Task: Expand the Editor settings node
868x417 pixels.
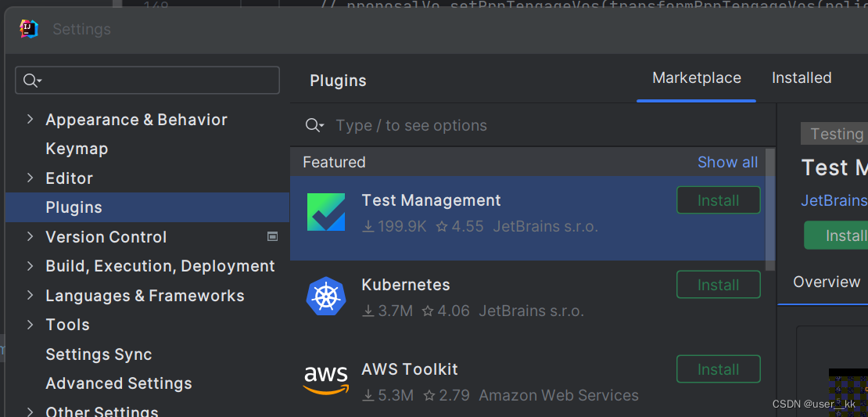Action: 30,178
